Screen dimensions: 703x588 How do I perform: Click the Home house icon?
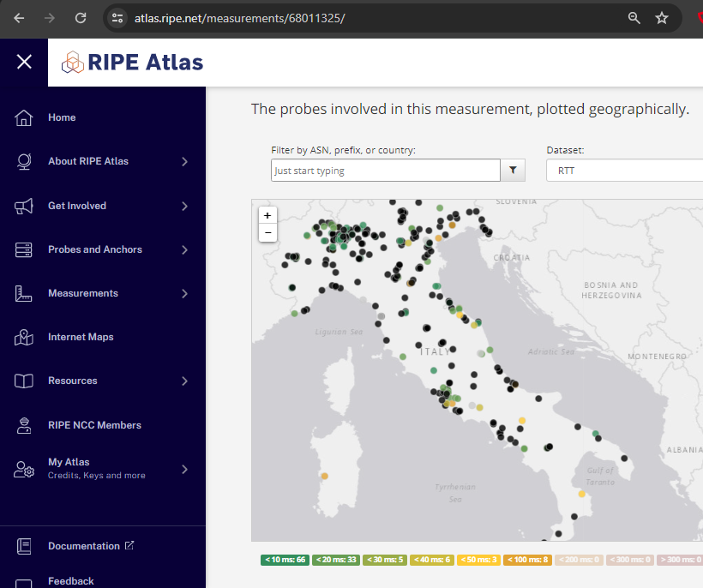click(24, 118)
